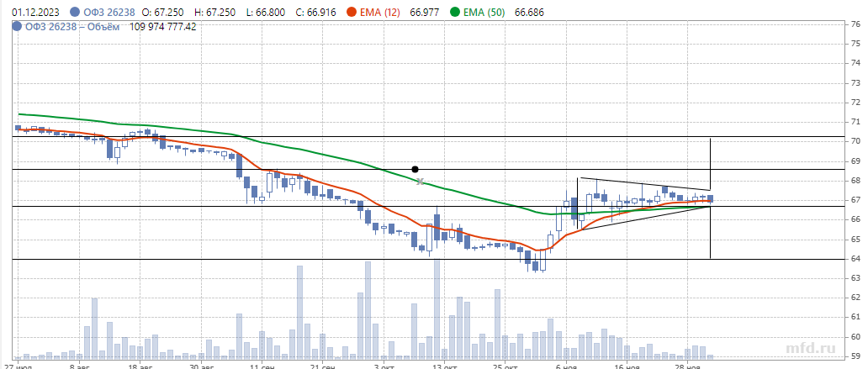Click price axis label 75
868x369 pixels.
855,44
